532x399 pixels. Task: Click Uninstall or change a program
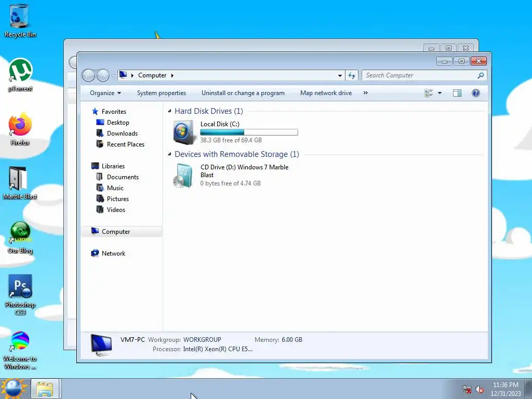[x=243, y=93]
